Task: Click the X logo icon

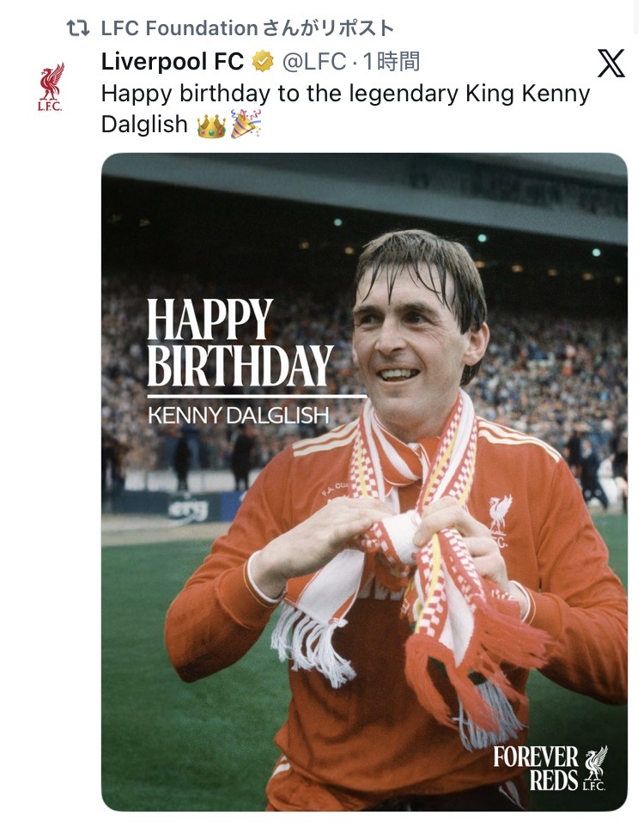Action: tap(611, 63)
